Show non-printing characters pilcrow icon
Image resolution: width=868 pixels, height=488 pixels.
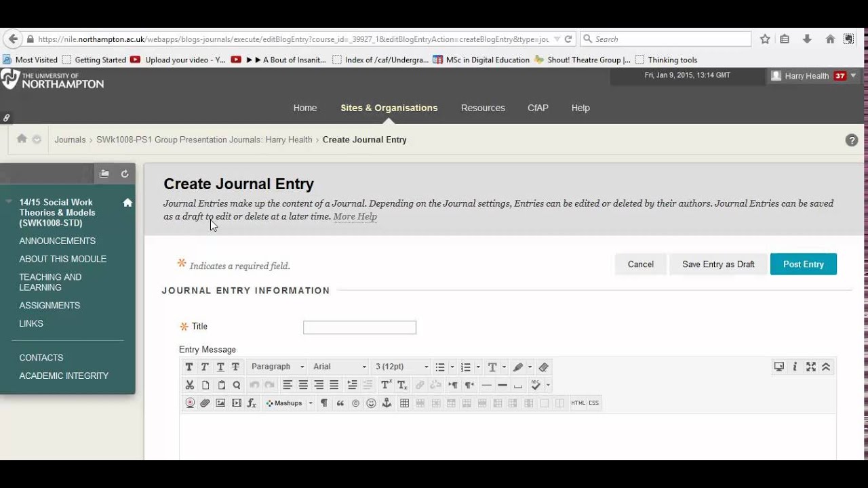pyautogui.click(x=324, y=403)
